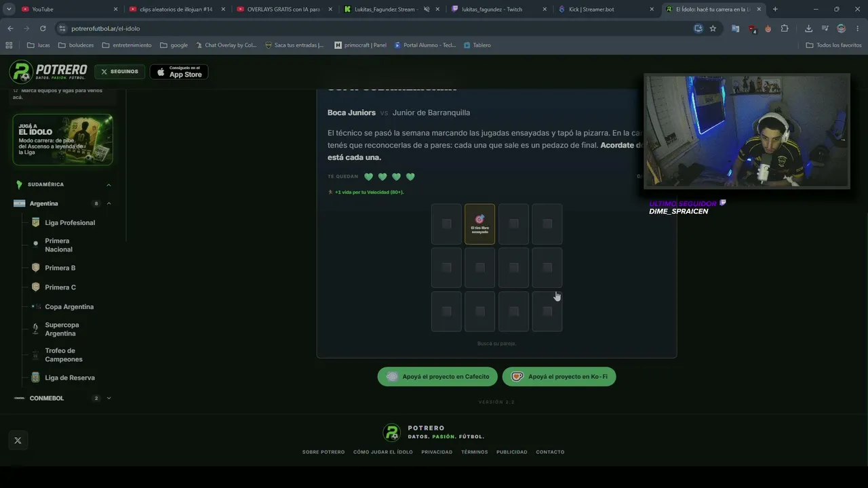Click the Liga de Reserva crest icon
Viewport: 868px width, 488px height.
click(36, 378)
